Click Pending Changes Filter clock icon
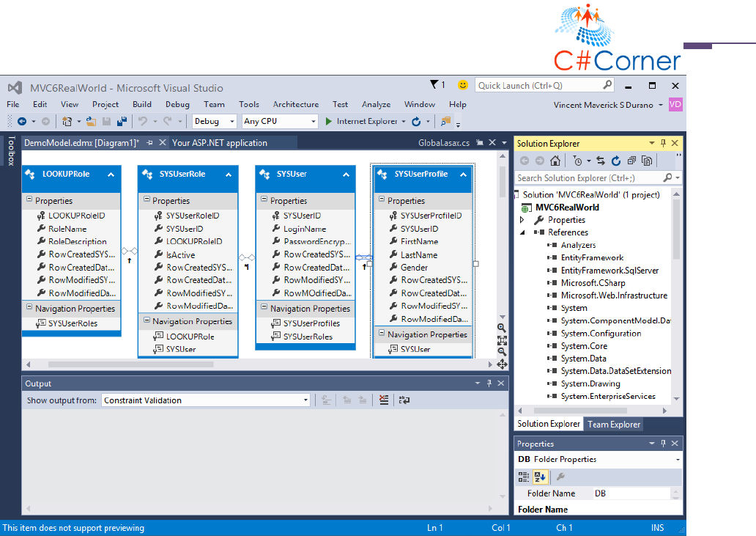Screen dimensions: 756x536 coord(577,161)
